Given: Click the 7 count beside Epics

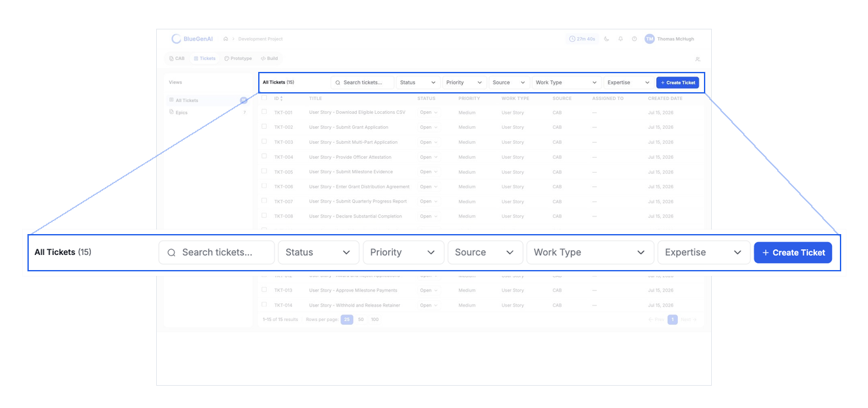Looking at the screenshot, I should tap(244, 112).
